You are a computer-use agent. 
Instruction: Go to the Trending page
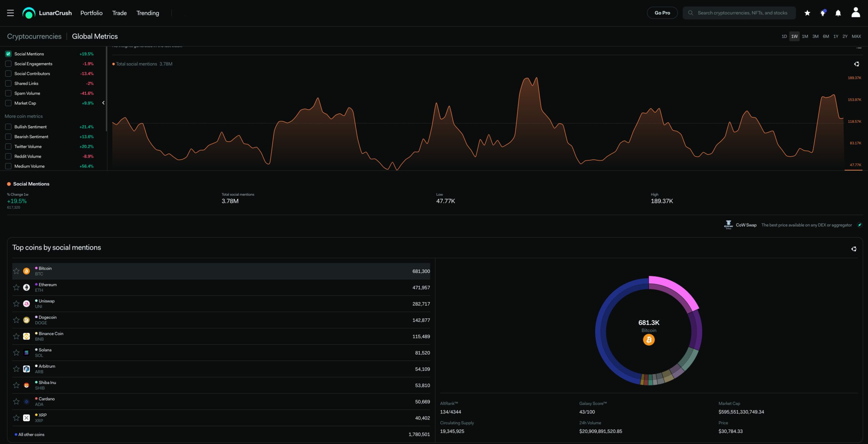pos(147,13)
